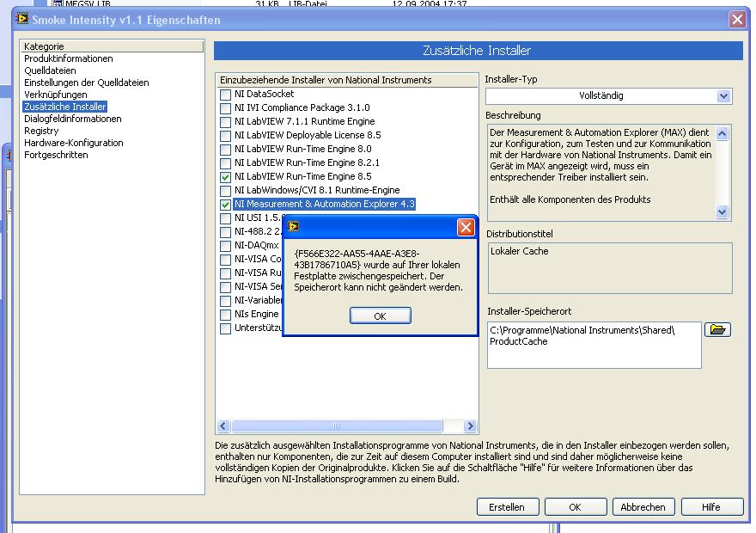Click the LabVIEW icon in the properties title bar

coord(22,19)
